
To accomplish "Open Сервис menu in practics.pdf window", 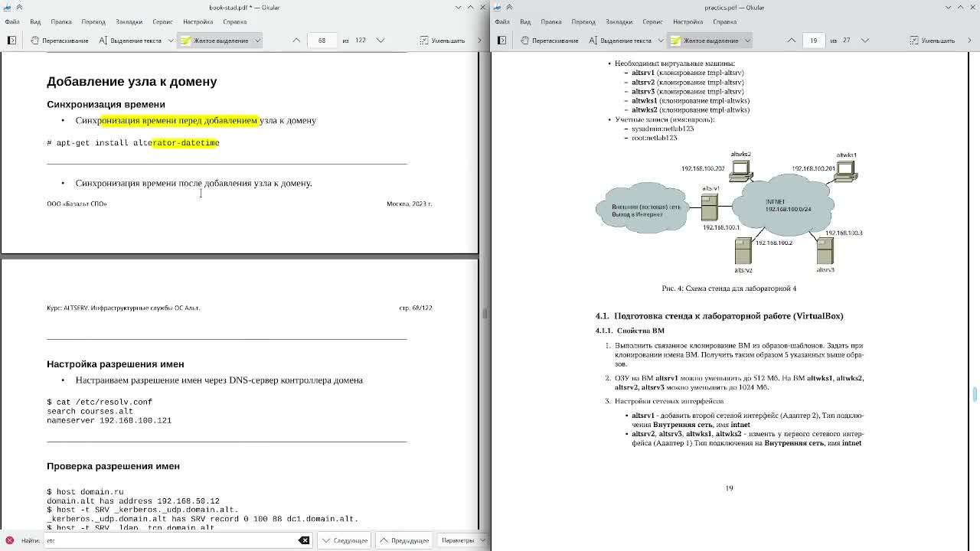I will click(652, 21).
